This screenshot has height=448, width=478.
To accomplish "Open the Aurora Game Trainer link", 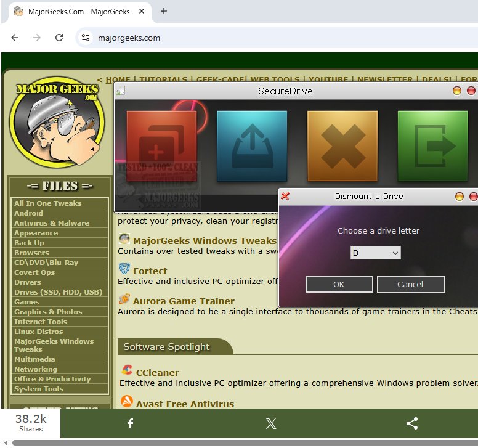I will pyautogui.click(x=184, y=301).
